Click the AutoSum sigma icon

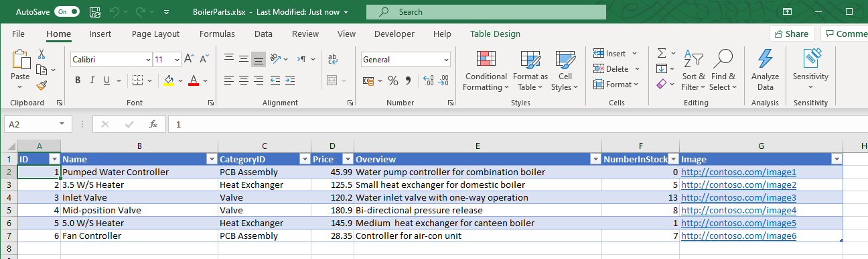(x=662, y=53)
